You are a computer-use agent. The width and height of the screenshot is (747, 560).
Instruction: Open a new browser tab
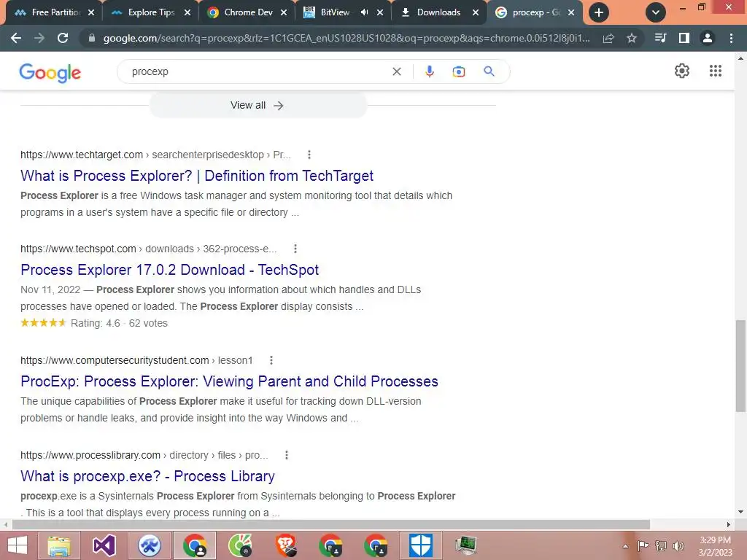(599, 12)
